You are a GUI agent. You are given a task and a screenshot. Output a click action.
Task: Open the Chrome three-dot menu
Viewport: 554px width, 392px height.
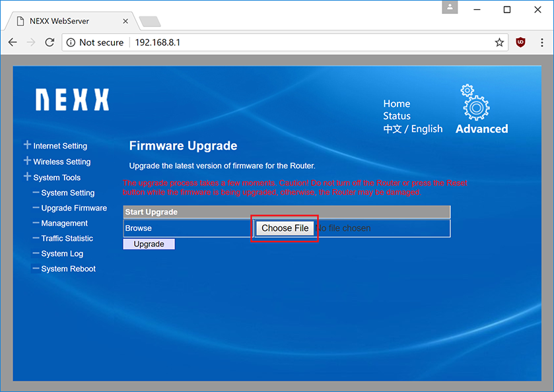[542, 43]
